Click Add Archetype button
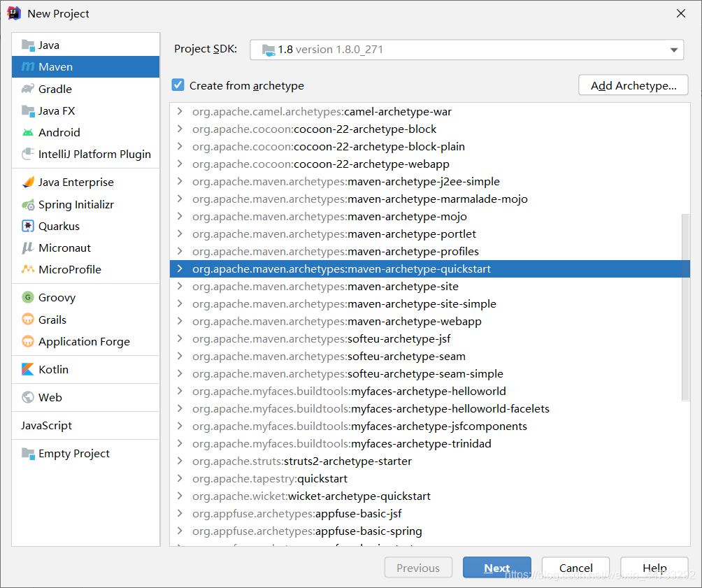Screen dimensions: 702x588 (633, 85)
